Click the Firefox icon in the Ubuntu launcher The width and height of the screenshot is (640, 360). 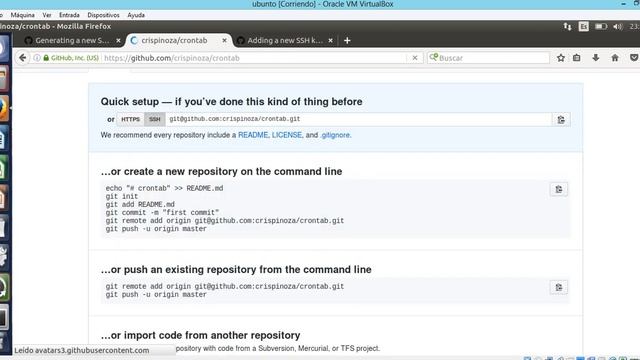point(3,108)
